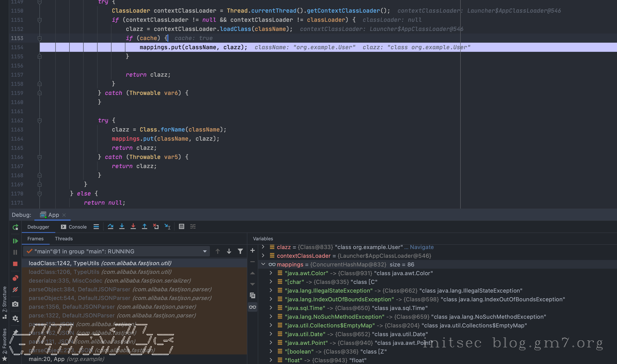Toggle Mute Breakpoints icon
Viewport: 617px width, 364px height.
(15, 290)
